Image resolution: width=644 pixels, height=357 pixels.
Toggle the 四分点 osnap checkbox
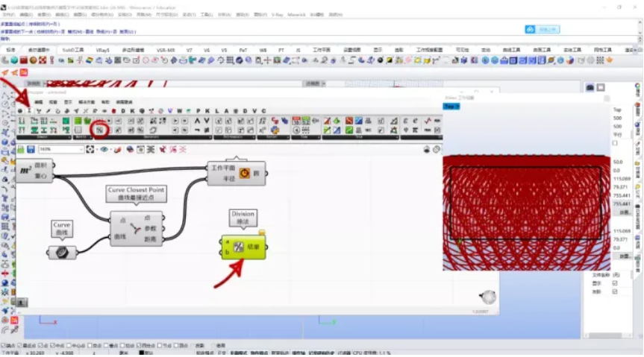[139, 346]
